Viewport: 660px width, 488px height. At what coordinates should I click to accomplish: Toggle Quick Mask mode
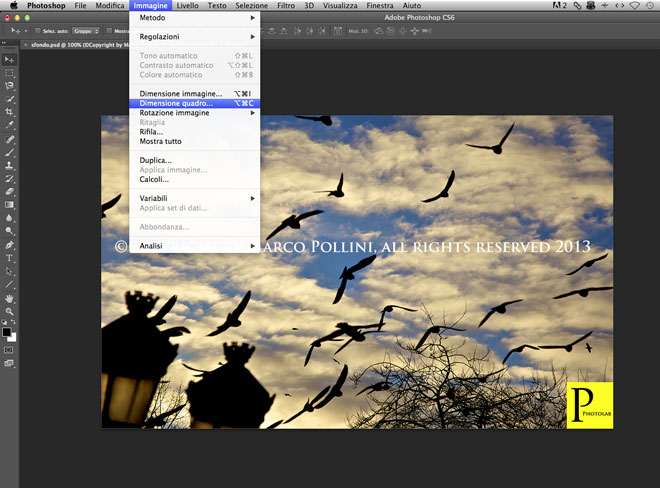pos(9,350)
